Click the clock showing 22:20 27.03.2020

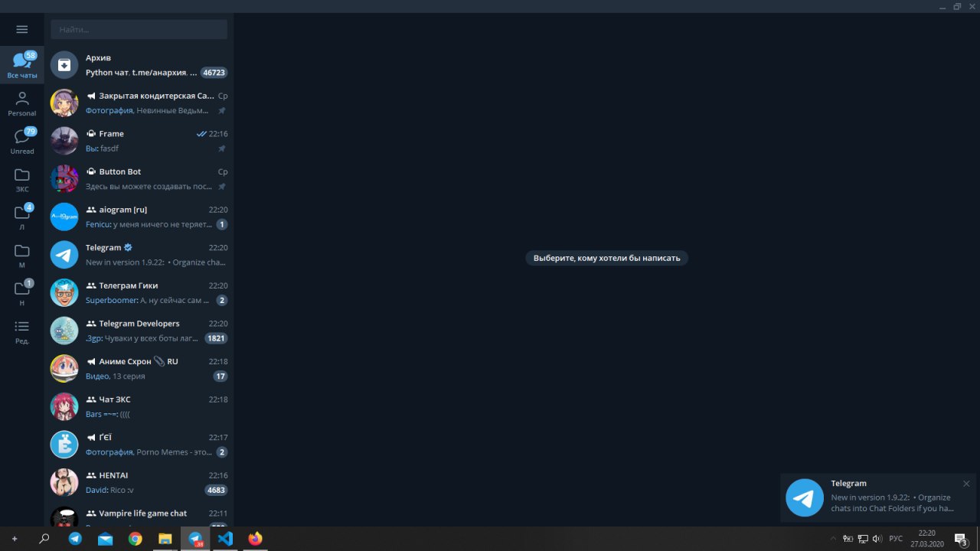927,539
